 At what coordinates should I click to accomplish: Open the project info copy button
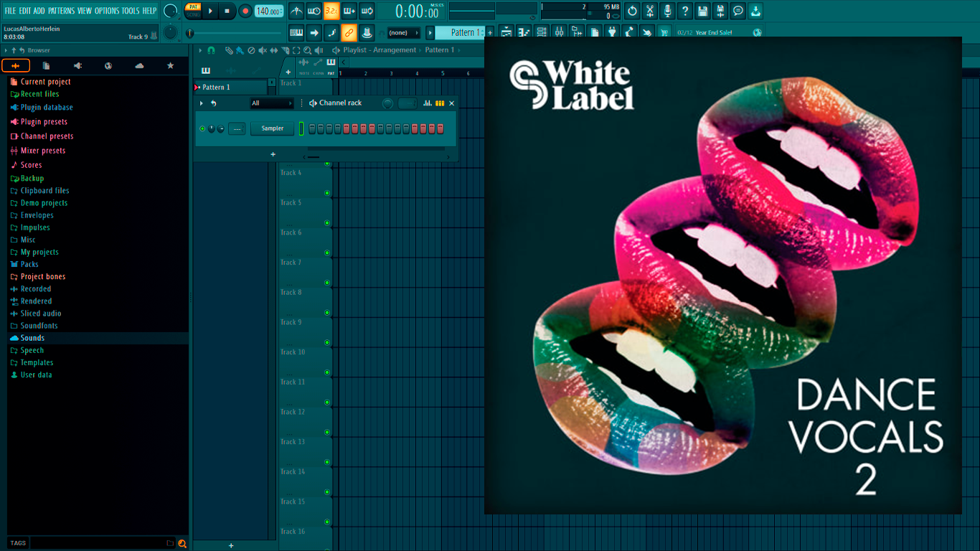point(595,32)
